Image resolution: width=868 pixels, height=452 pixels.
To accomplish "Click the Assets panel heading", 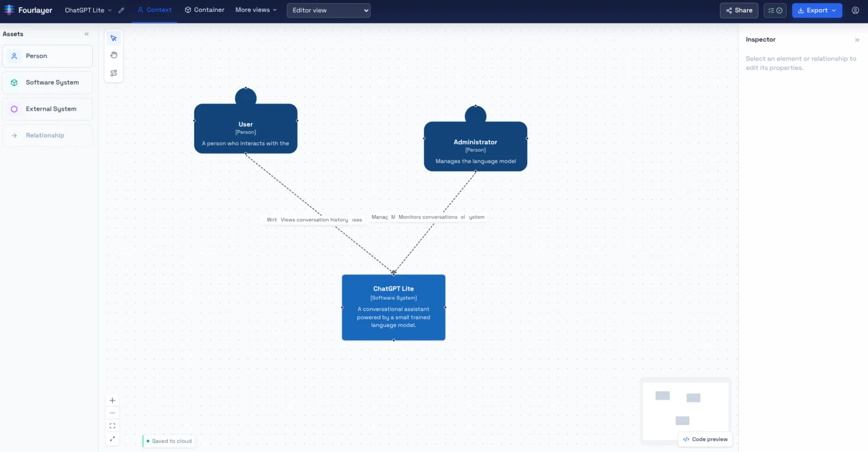I will click(13, 34).
